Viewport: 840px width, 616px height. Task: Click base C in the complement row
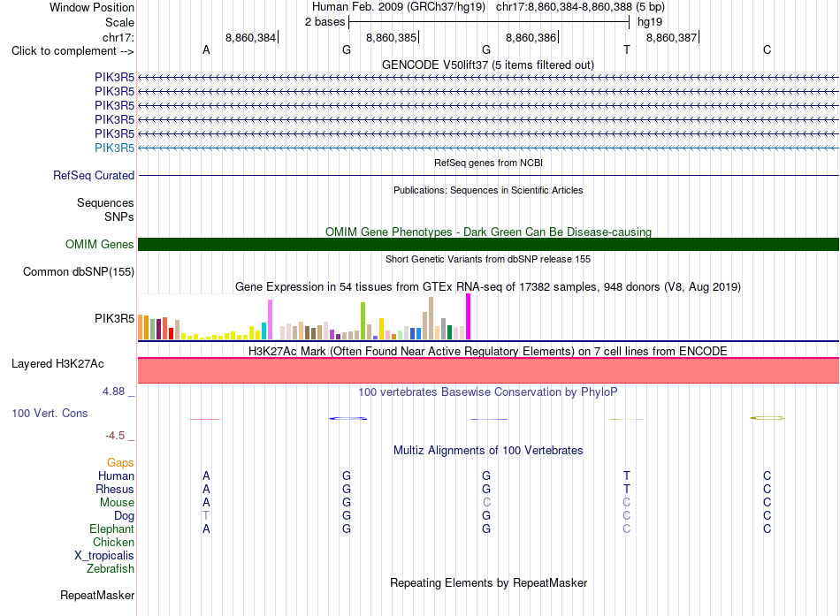[767, 49]
